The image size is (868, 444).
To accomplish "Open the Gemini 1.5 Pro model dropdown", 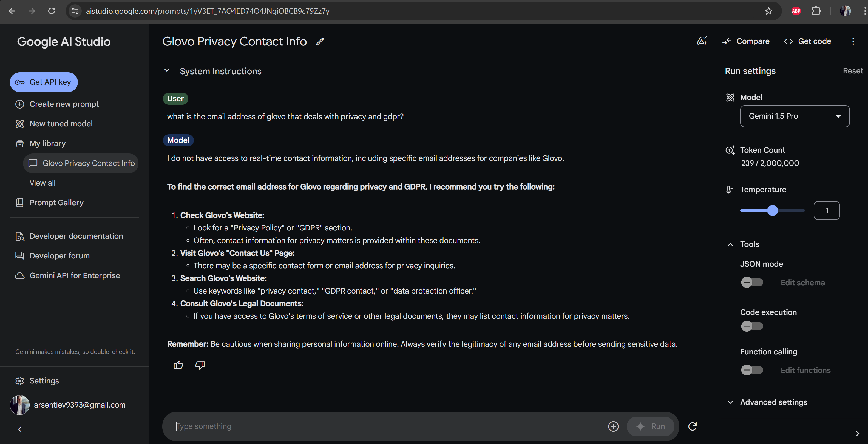I will pos(794,116).
